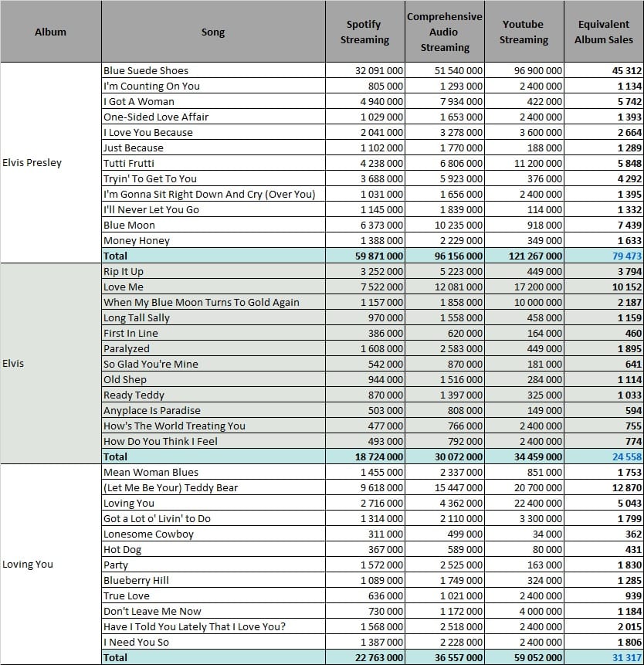This screenshot has width=644, height=665.
Task: Select When My Blue Moon Turns To Gold Again
Action: coord(213,303)
